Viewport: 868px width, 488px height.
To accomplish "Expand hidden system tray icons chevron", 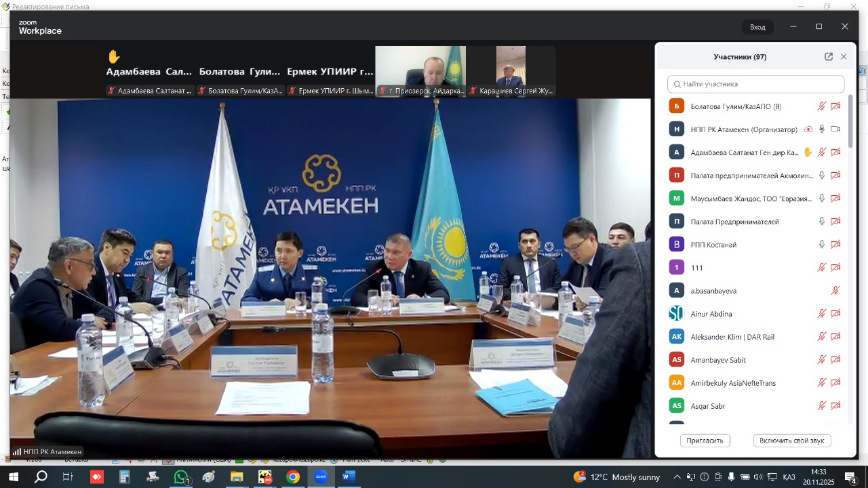I will point(677,477).
